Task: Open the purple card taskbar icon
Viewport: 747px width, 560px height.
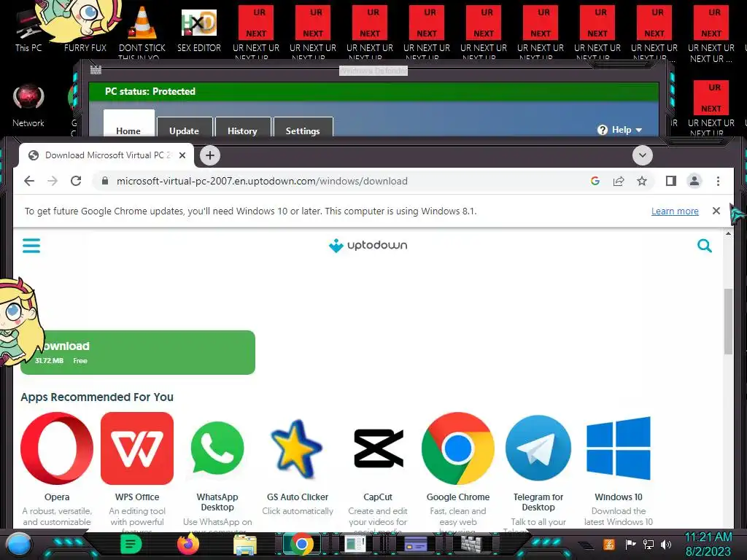Action: [415, 544]
